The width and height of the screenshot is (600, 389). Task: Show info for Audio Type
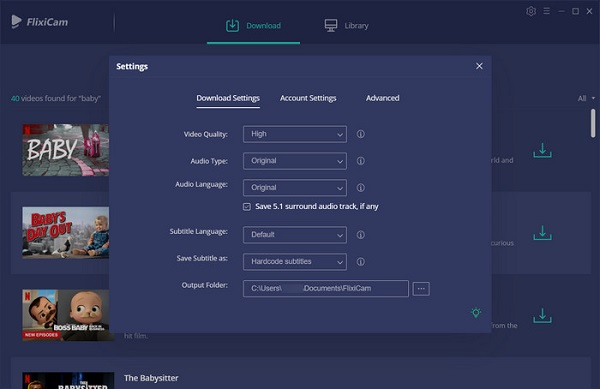point(360,161)
